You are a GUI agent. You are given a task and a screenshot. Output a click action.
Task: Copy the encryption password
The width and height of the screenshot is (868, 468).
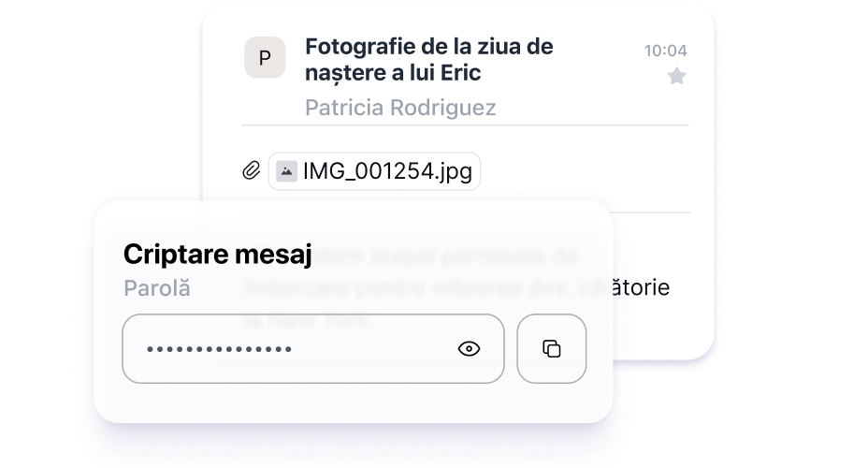pos(551,349)
